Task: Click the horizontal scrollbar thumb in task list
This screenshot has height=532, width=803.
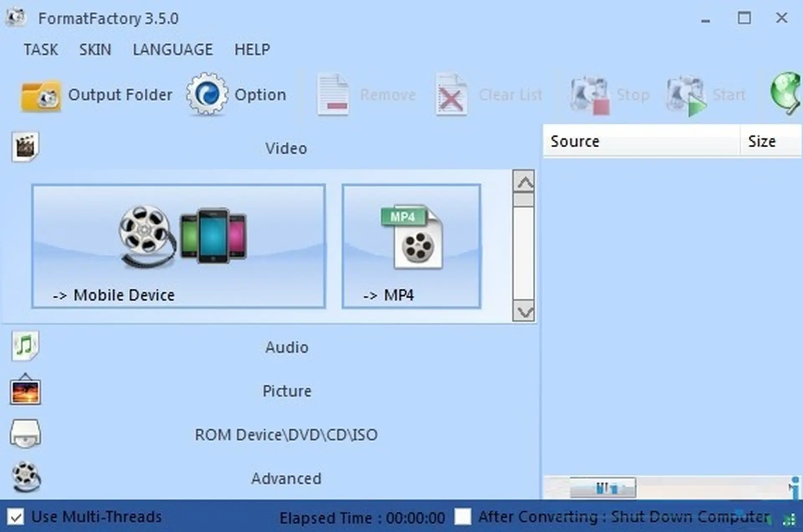Action: tap(603, 488)
